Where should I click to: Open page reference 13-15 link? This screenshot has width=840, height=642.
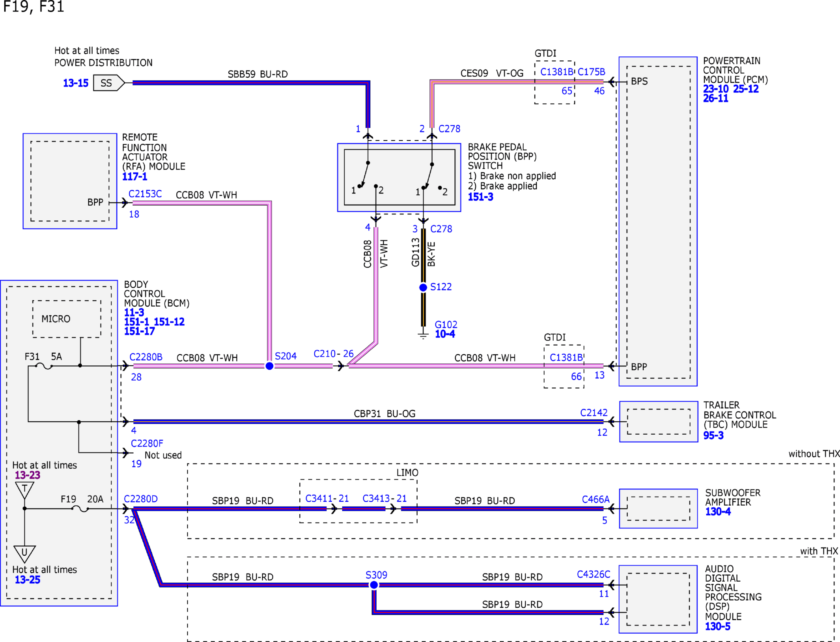pyautogui.click(x=76, y=83)
